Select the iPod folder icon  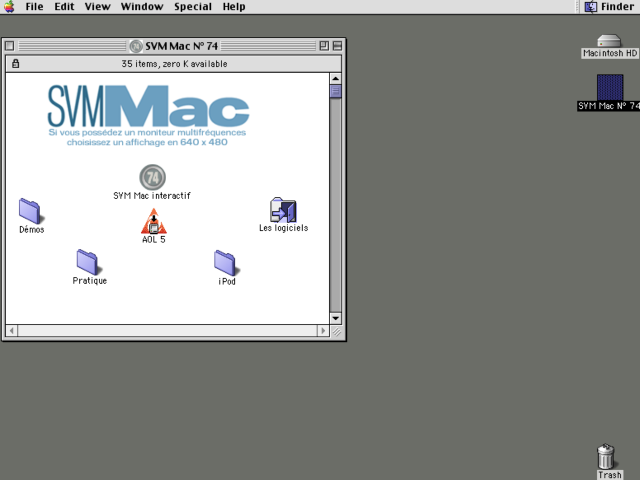pyautogui.click(x=226, y=263)
